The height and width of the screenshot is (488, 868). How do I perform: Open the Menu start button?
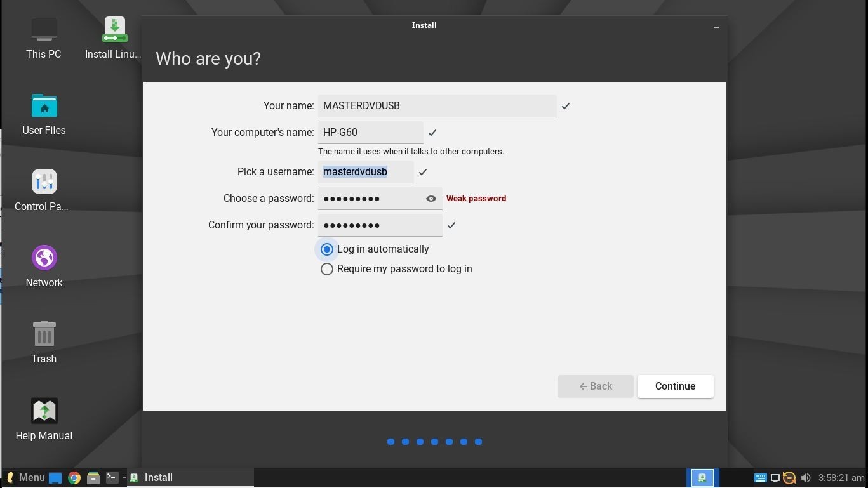(x=25, y=478)
